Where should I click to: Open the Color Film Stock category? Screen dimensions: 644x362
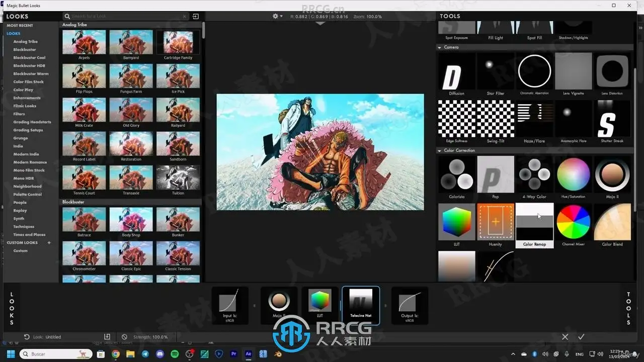point(29,82)
